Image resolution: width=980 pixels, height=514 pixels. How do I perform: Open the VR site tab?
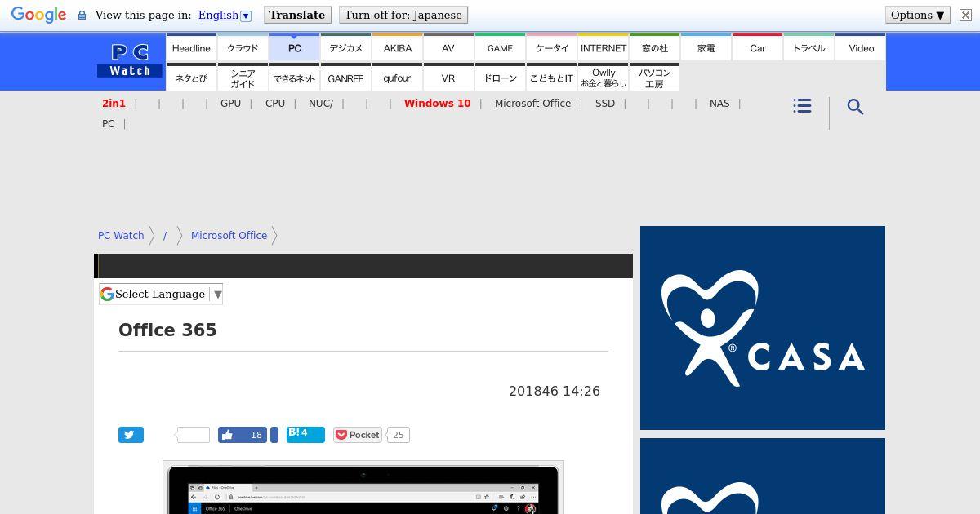(448, 78)
